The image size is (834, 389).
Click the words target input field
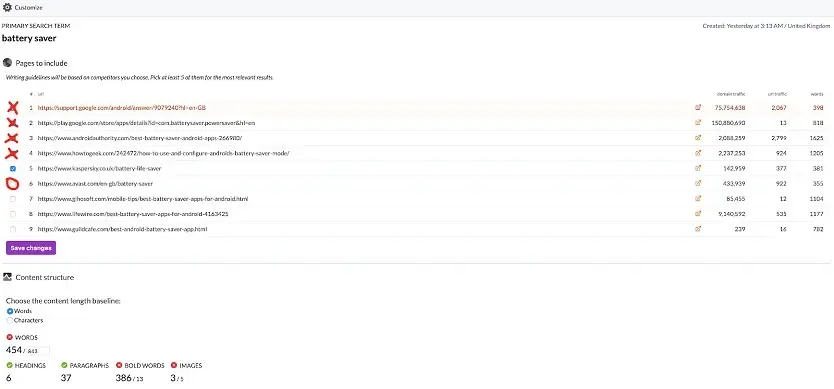[37, 351]
